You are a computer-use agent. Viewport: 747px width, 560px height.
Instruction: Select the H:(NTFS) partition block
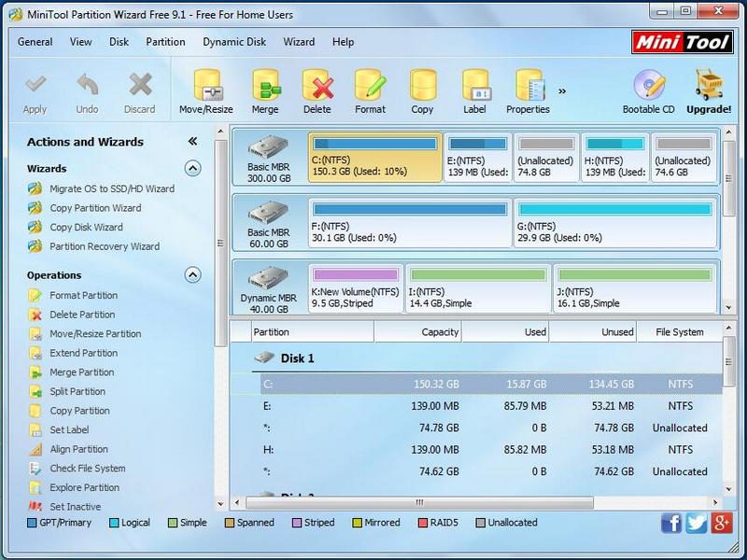(615, 157)
